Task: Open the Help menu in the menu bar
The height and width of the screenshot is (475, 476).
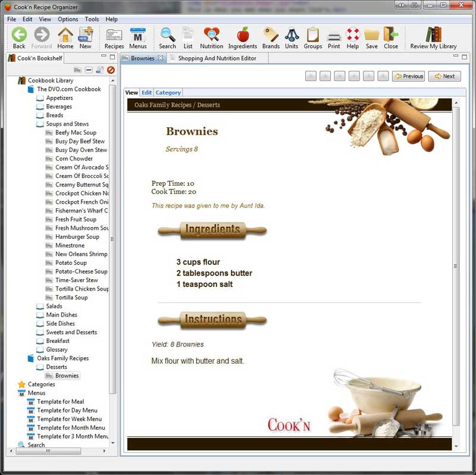Action: coord(111,19)
